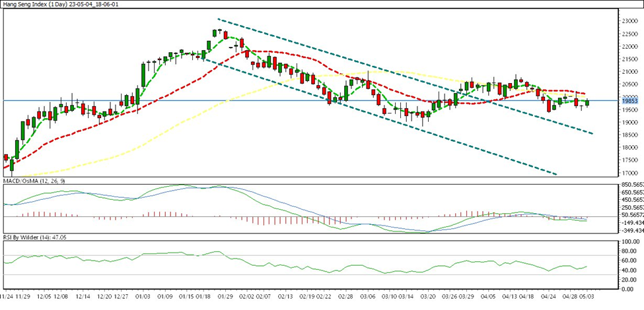
Task: Click the 18000 price axis label
Action: [630, 148]
